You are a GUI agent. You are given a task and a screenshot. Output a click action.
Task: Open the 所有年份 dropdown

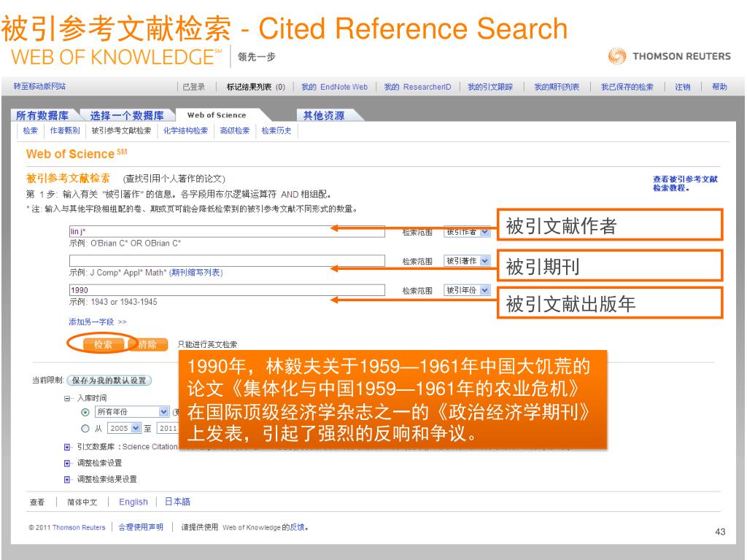coord(132,412)
